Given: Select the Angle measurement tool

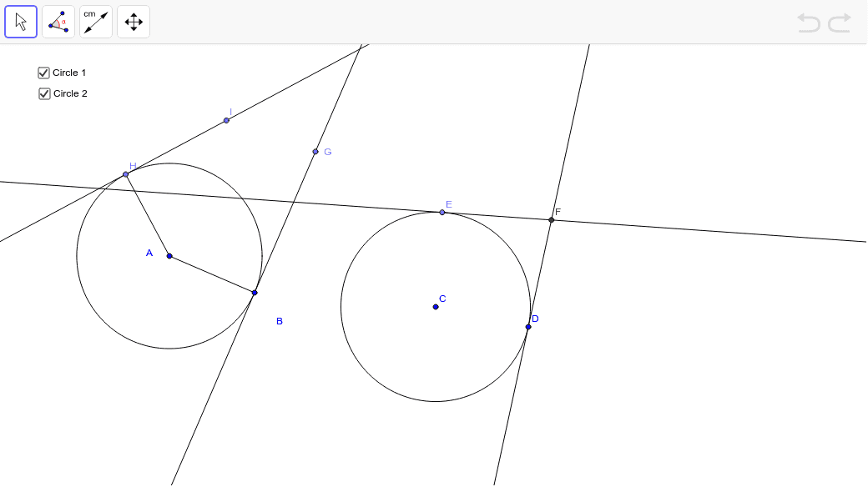Looking at the screenshot, I should [58, 23].
